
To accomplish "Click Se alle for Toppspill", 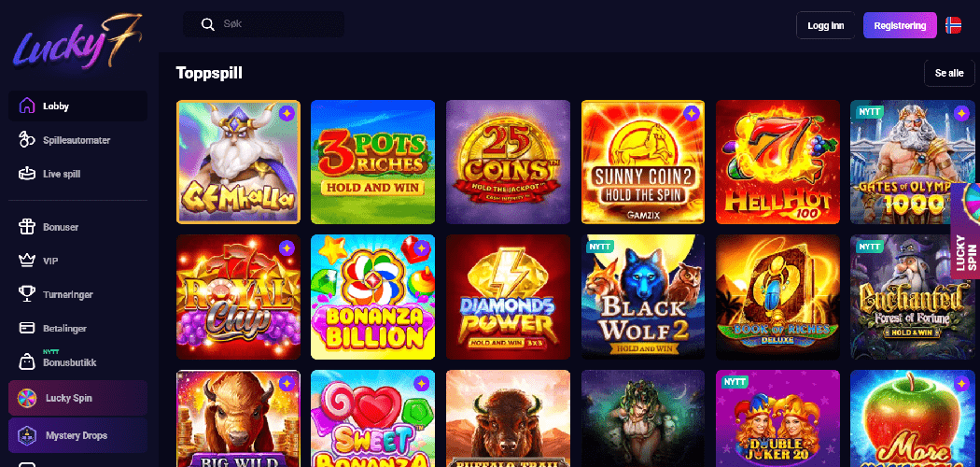I will (x=949, y=73).
